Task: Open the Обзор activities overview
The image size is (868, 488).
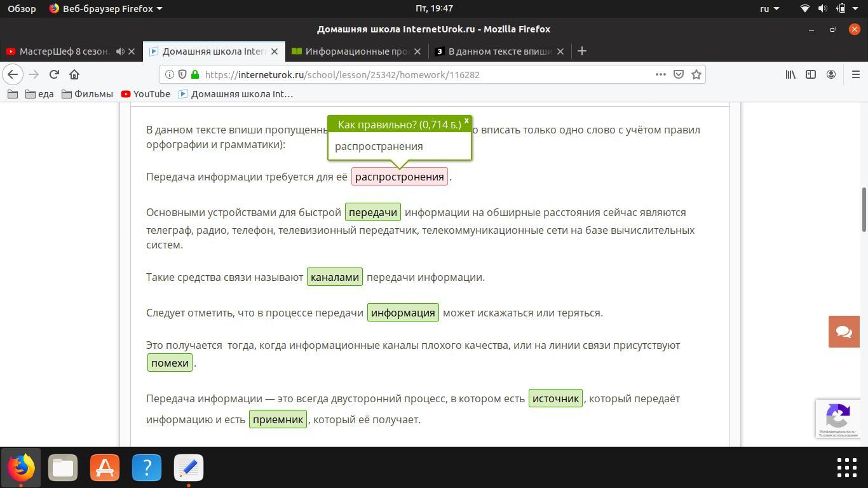Action: [22, 9]
